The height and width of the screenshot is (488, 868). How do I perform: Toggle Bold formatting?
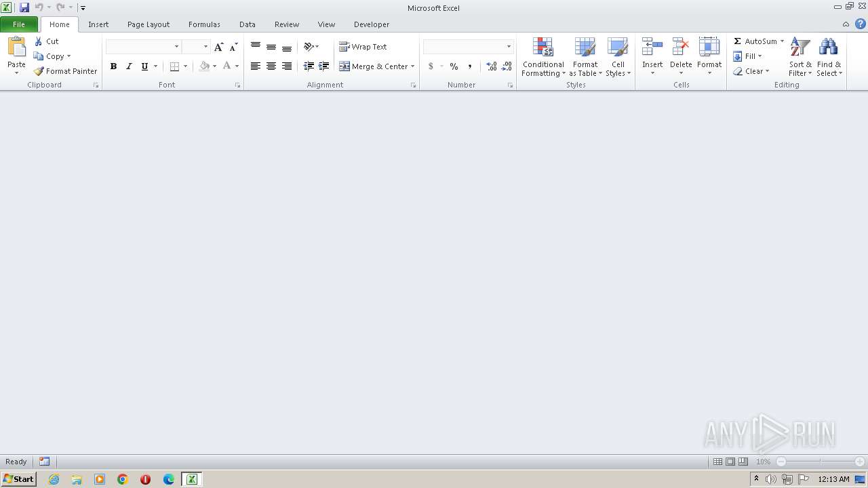coord(113,66)
